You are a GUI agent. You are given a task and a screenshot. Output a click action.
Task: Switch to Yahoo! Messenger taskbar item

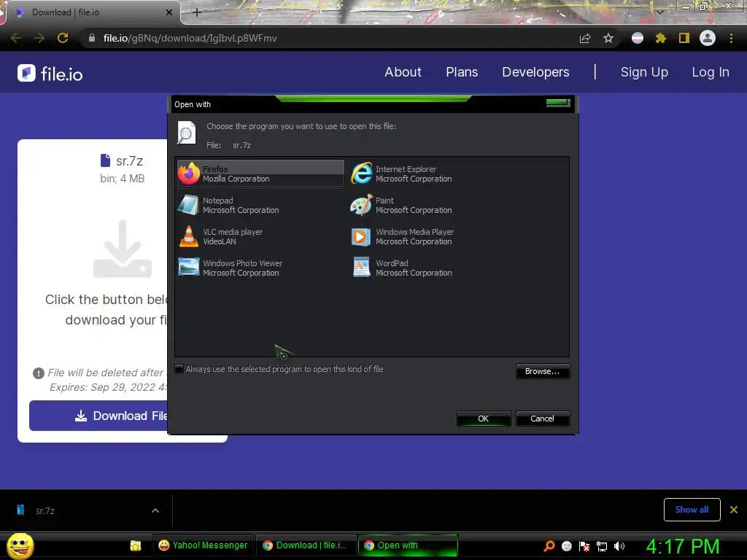point(203,545)
